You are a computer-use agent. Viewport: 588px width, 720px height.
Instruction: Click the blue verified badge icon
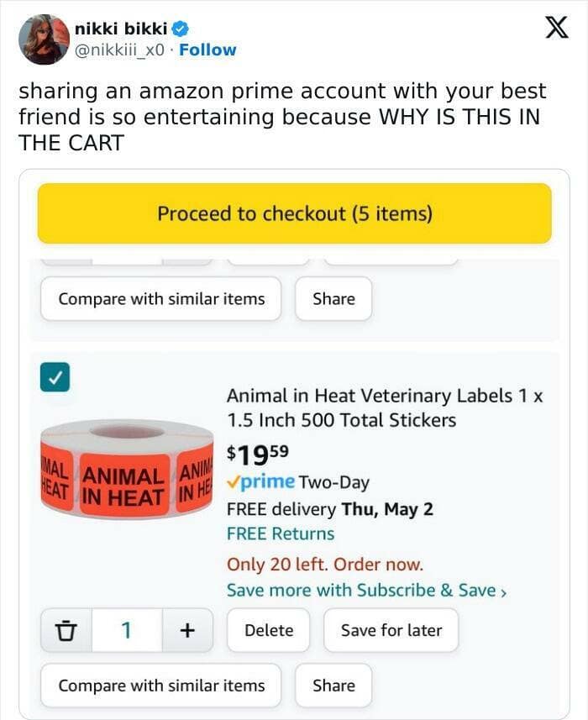180,29
